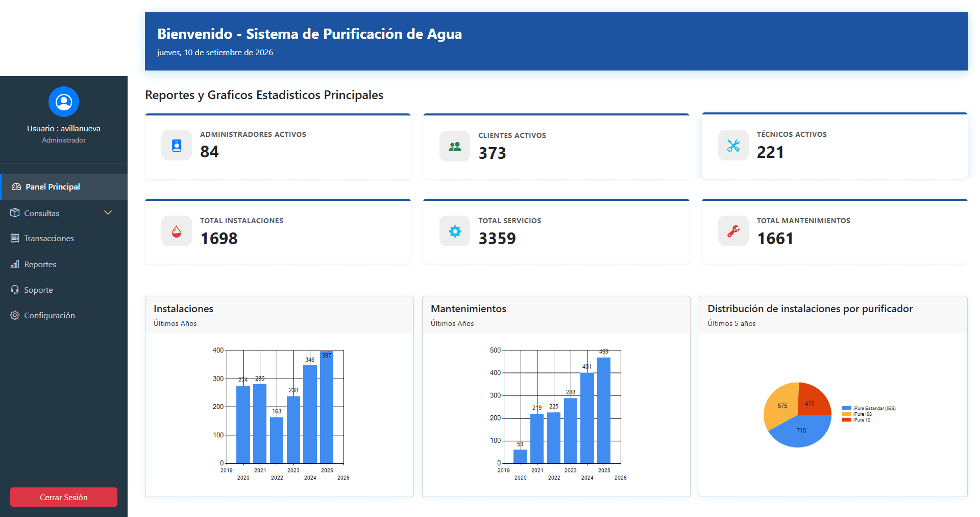Click the 401 bar in Mantenimientos chart

587,418
